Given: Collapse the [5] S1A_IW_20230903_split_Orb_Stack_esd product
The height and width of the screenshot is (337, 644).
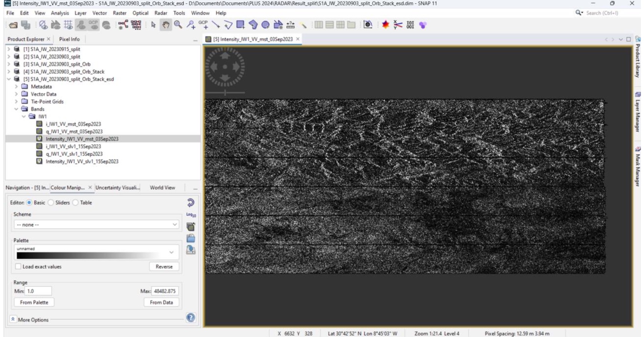Looking at the screenshot, I should (x=8, y=79).
